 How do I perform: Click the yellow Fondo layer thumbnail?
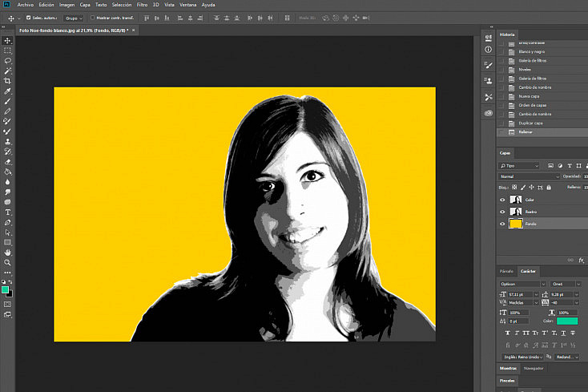516,224
